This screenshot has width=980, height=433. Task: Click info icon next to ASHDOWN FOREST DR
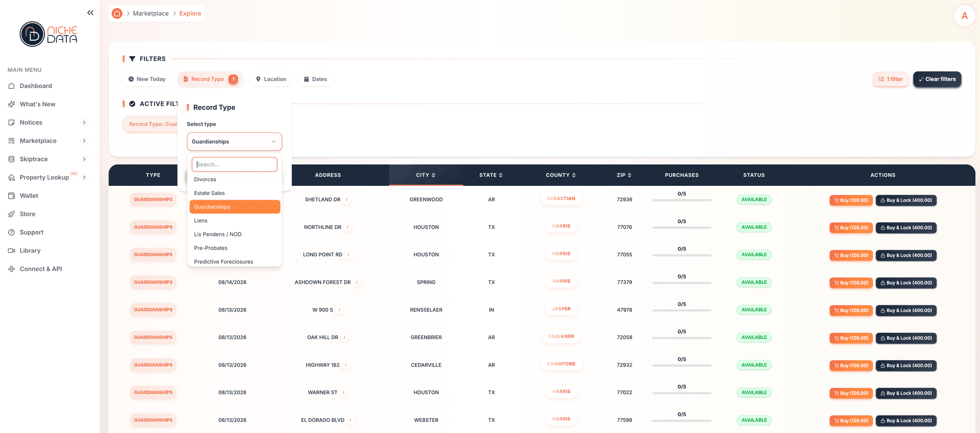pos(357,282)
